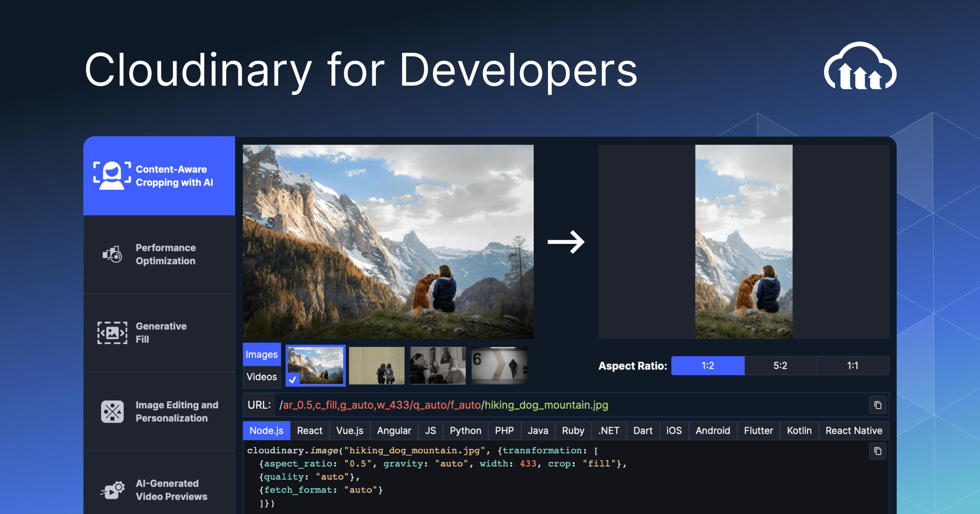Select the Angular code tab
Image resolution: width=980 pixels, height=514 pixels.
(x=394, y=431)
